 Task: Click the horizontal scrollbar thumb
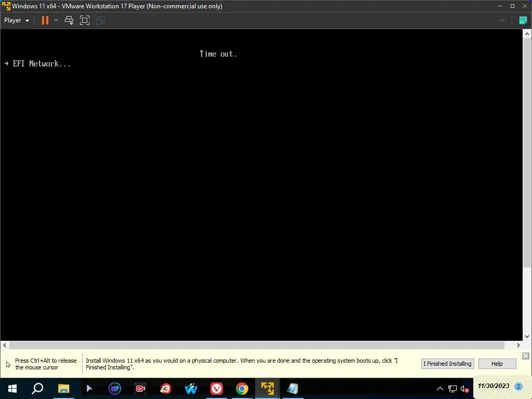[257, 345]
